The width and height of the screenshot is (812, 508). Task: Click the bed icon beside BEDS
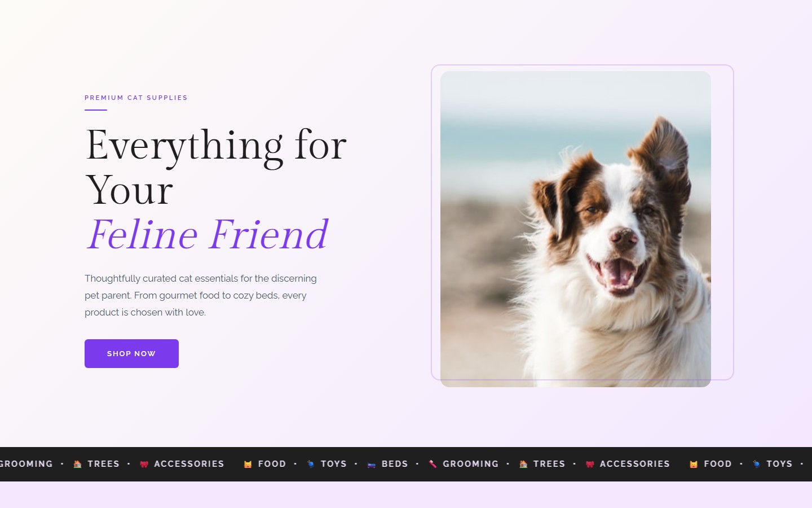(371, 465)
